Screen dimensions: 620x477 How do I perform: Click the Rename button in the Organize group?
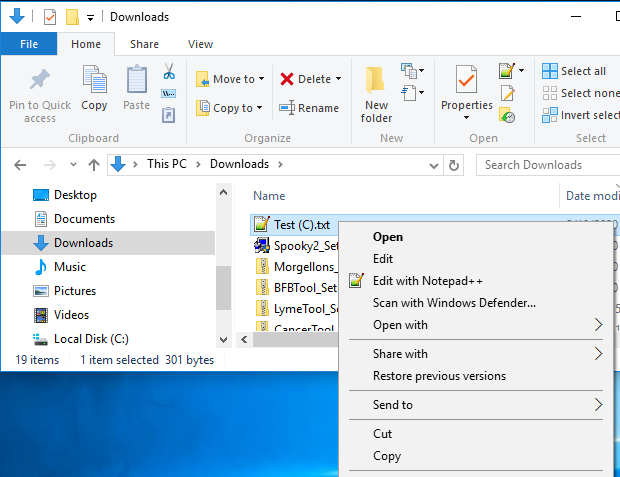pos(309,108)
